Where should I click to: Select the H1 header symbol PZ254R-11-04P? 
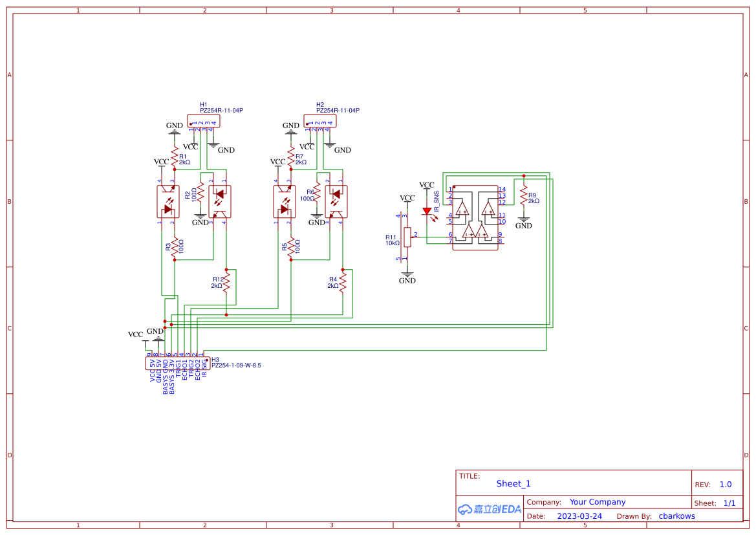[203, 120]
